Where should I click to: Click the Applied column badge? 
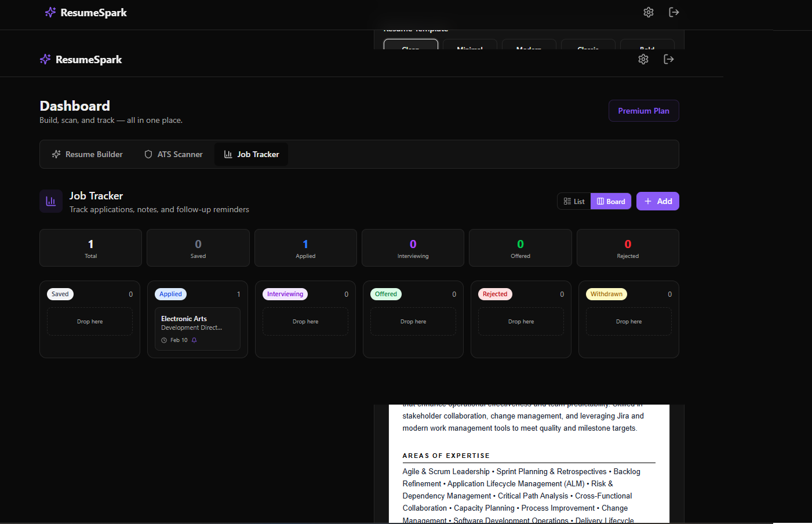click(x=171, y=294)
